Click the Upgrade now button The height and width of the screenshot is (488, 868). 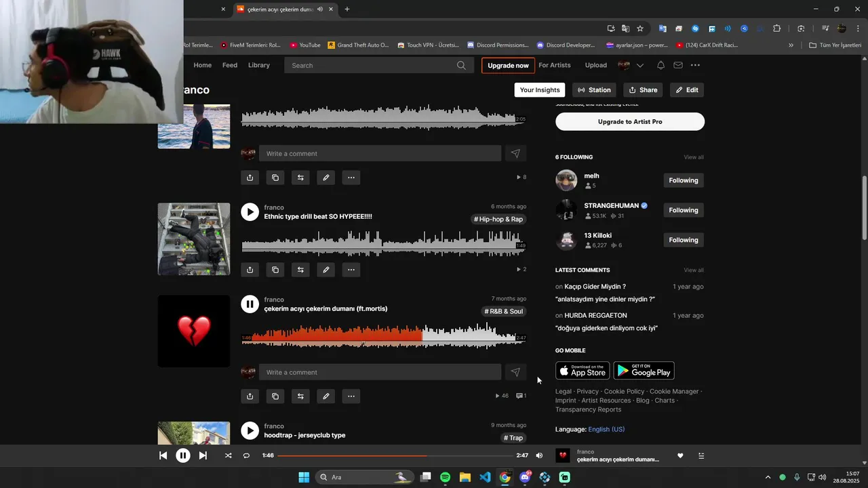(x=508, y=65)
